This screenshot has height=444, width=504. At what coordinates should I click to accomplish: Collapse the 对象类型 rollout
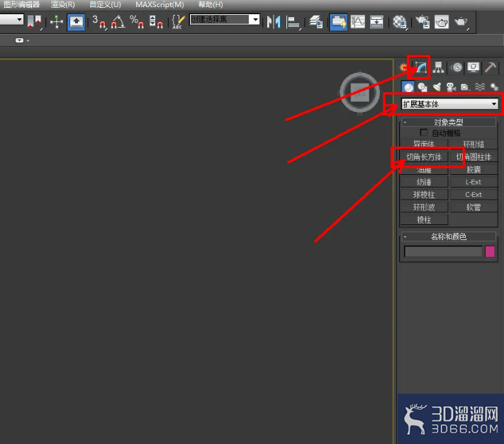(x=449, y=122)
